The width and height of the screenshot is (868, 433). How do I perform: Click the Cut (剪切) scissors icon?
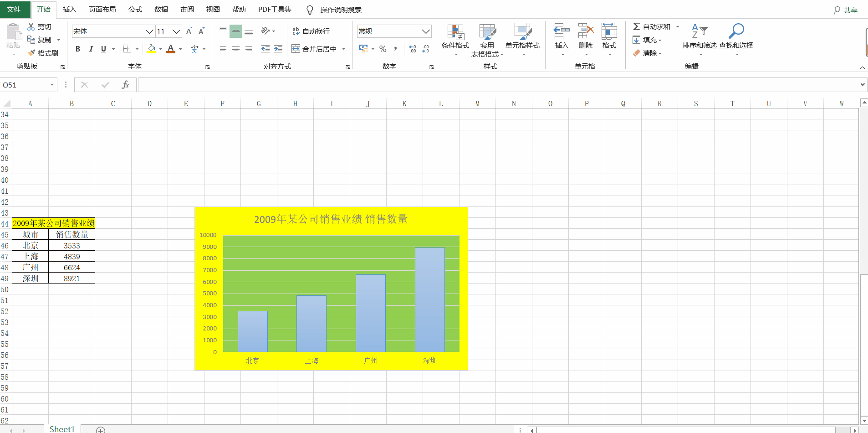[x=31, y=26]
